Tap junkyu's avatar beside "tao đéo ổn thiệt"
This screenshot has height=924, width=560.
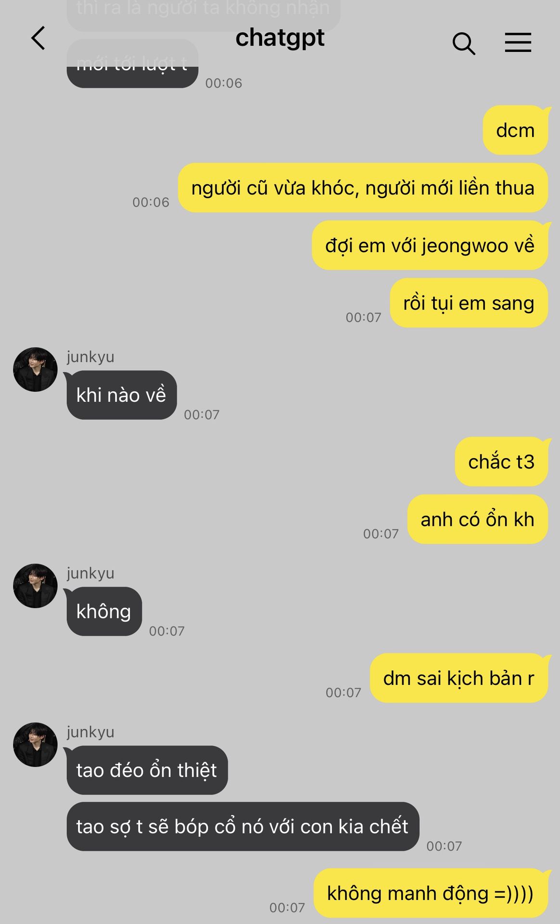tap(35, 744)
